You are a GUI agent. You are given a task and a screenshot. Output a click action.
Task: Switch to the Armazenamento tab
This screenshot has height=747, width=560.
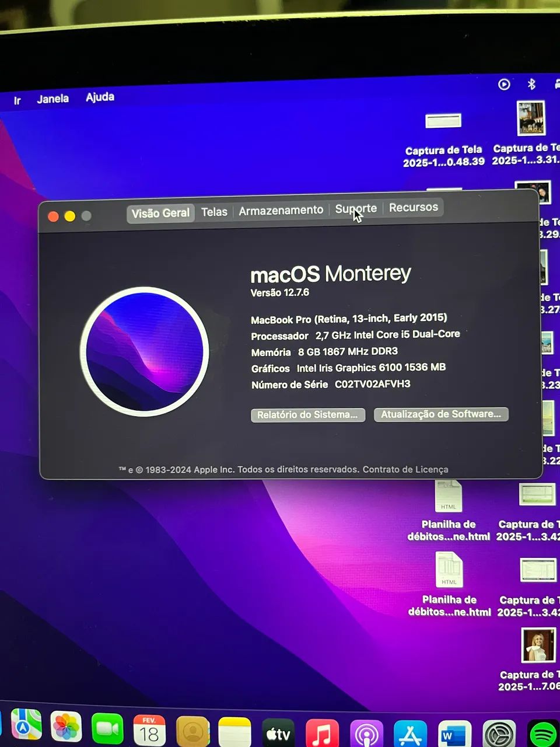tap(281, 210)
